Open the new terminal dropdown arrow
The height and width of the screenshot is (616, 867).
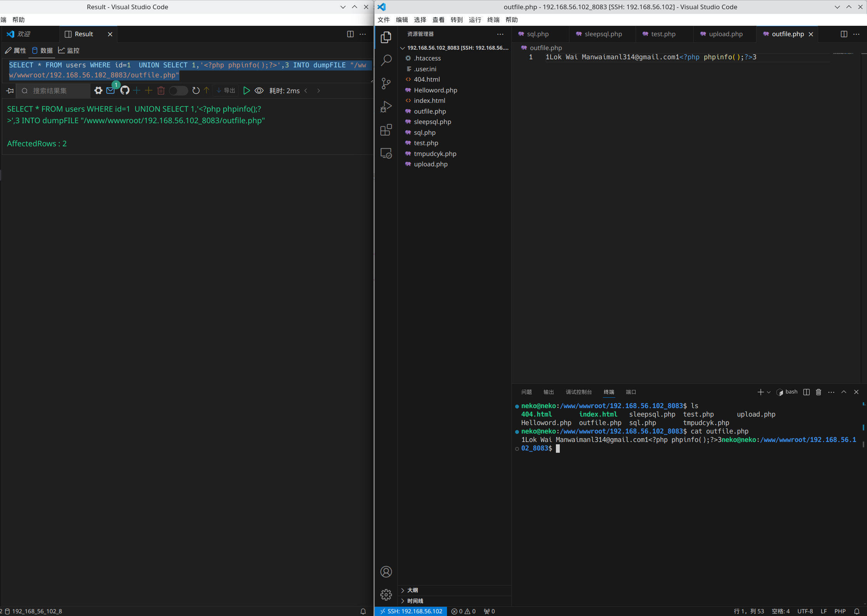click(x=769, y=392)
